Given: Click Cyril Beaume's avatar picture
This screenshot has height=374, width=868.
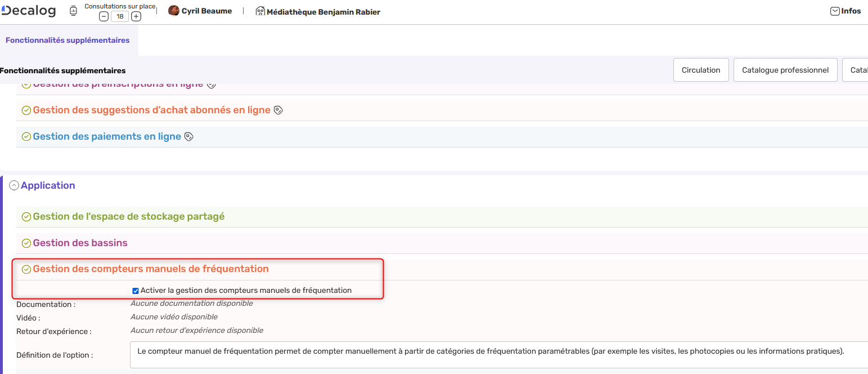Looking at the screenshot, I should pos(174,11).
